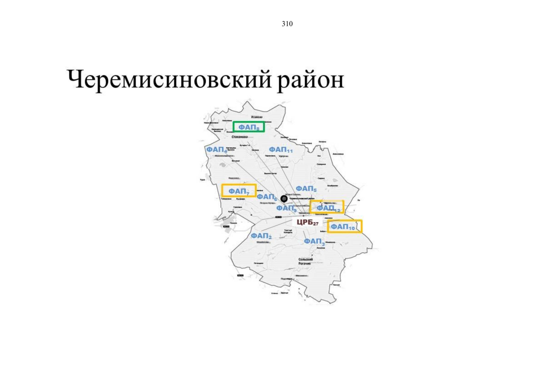Click the green rectangle outline around ФАП8
The width and height of the screenshot is (555, 392).
coord(249,122)
